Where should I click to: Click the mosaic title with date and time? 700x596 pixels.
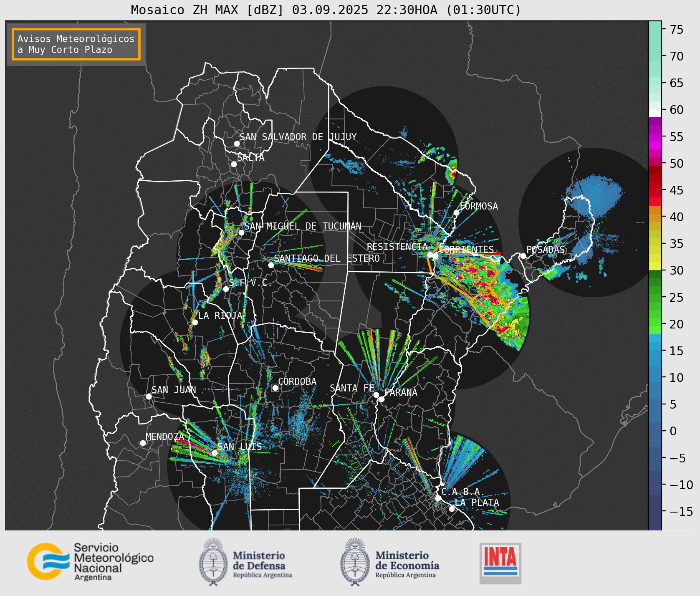pyautogui.click(x=326, y=10)
